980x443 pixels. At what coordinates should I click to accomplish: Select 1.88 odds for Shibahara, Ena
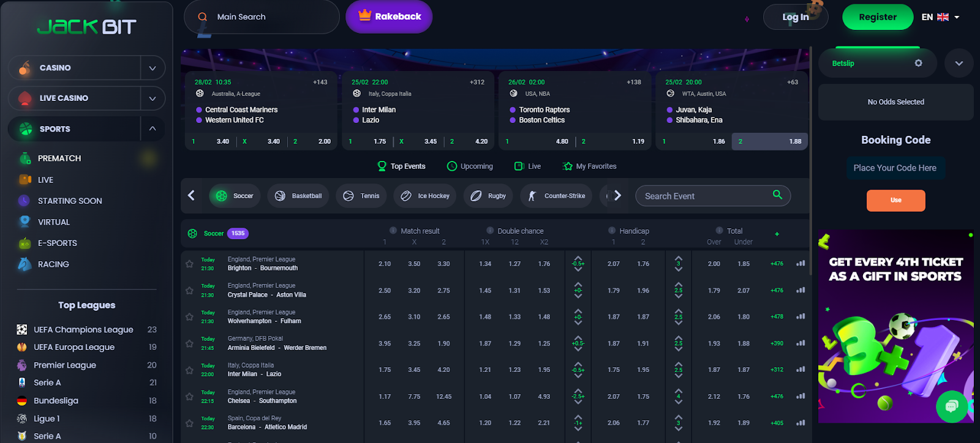click(769, 141)
